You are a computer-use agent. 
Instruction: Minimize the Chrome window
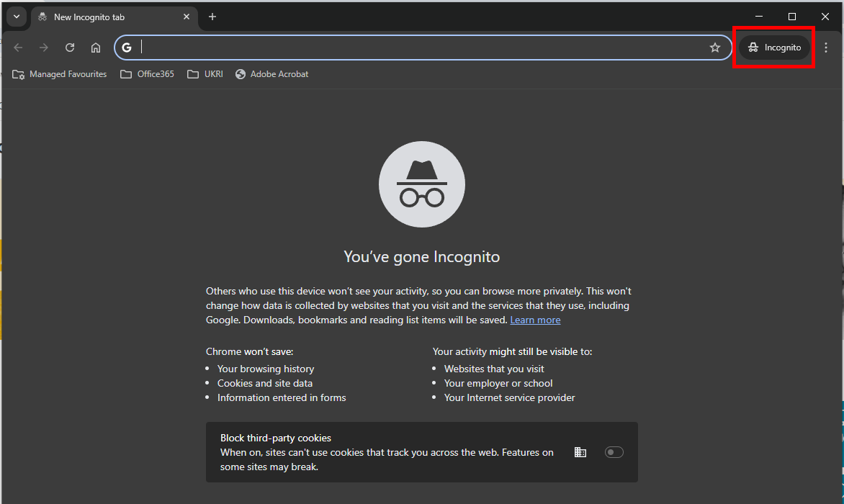[759, 17]
